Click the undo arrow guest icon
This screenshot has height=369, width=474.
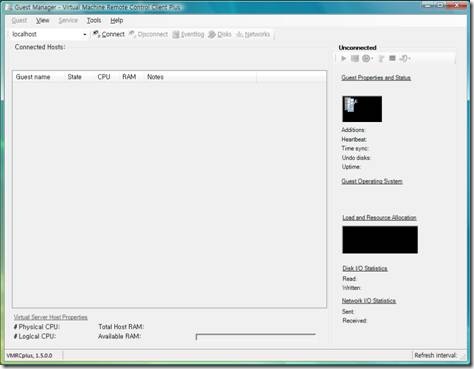click(403, 58)
